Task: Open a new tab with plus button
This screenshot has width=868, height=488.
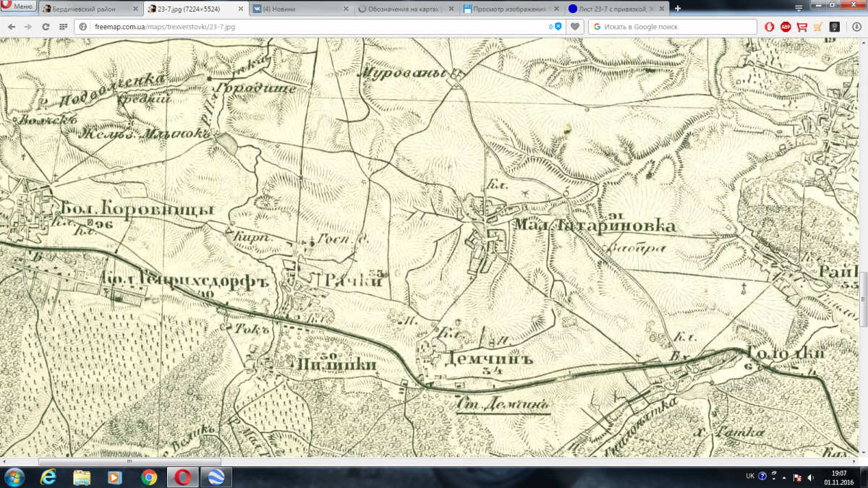Action: [x=678, y=9]
